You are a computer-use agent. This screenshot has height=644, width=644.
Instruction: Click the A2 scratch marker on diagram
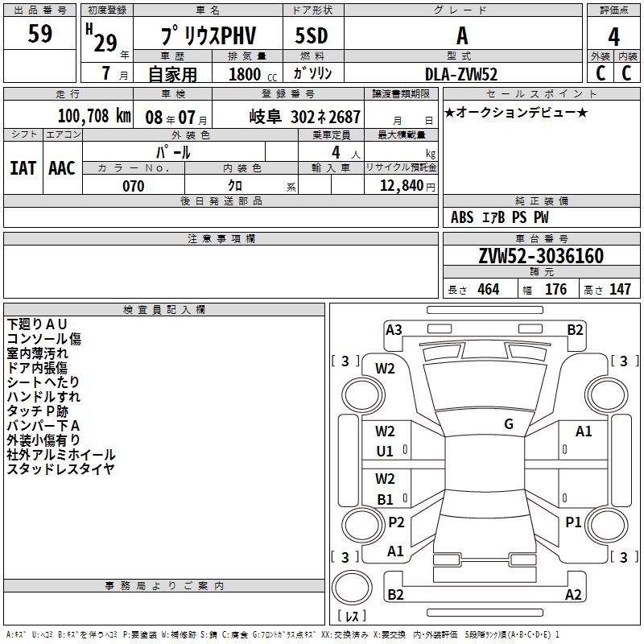click(573, 595)
